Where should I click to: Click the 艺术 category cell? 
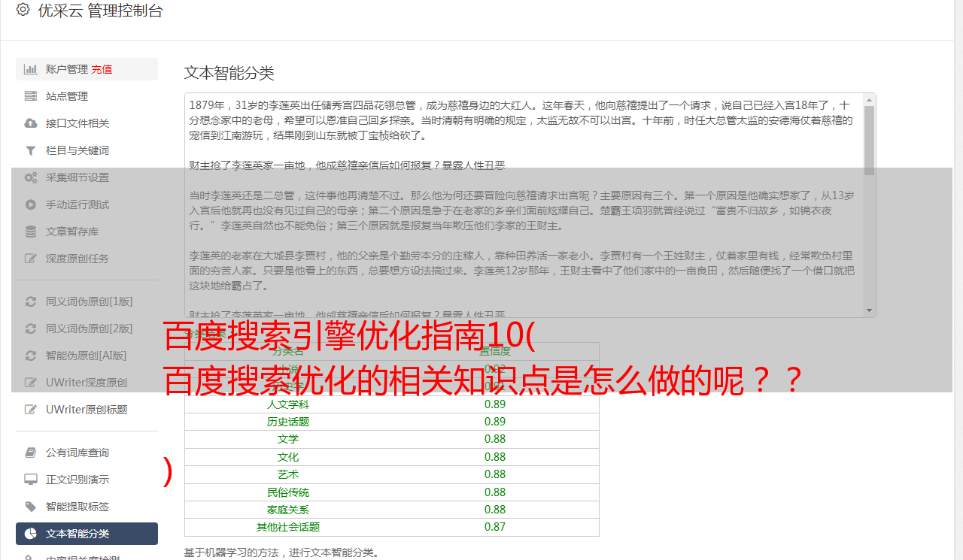click(x=288, y=474)
